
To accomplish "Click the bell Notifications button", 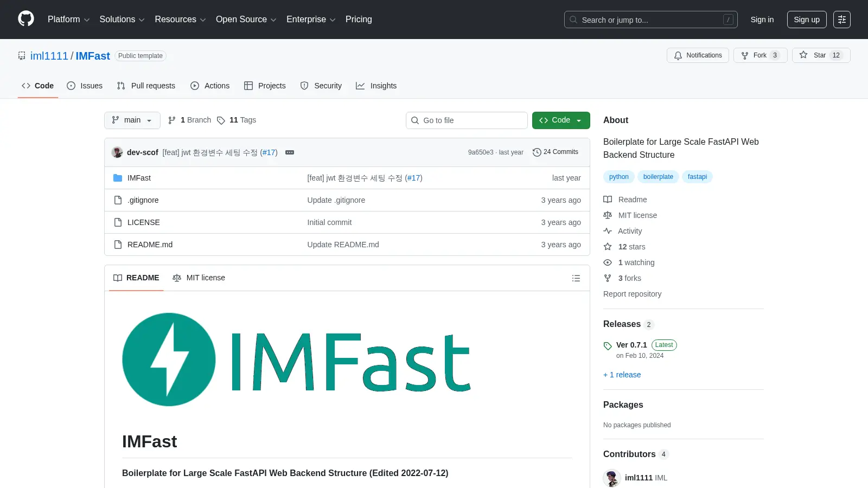I will (698, 55).
